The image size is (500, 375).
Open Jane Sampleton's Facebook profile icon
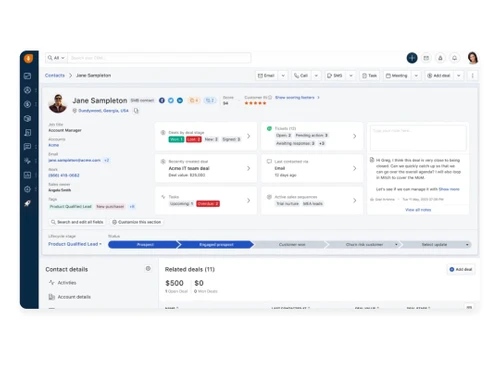[x=162, y=100]
